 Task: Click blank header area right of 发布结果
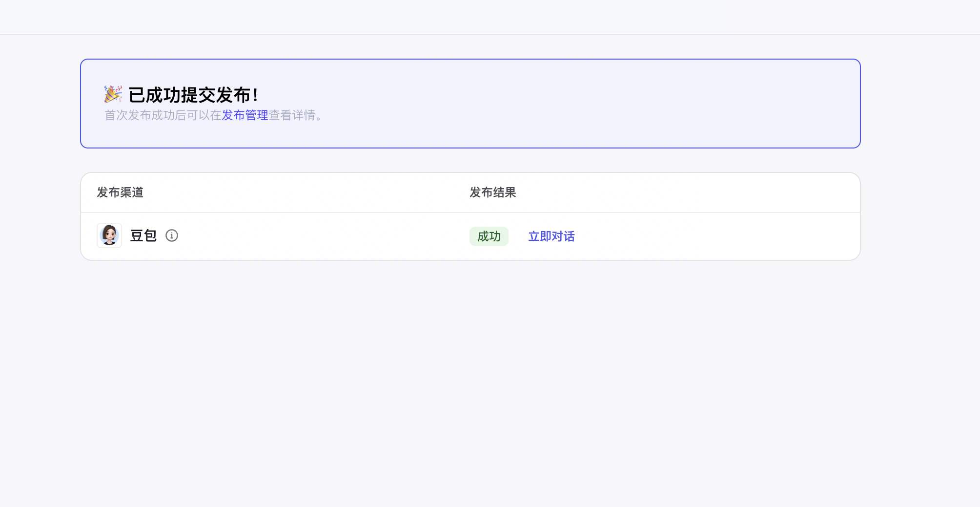pyautogui.click(x=683, y=192)
